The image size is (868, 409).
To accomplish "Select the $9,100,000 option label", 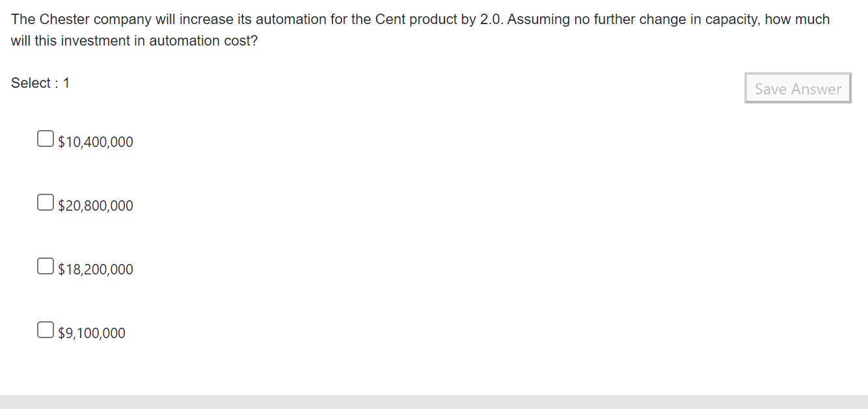I will coord(91,332).
